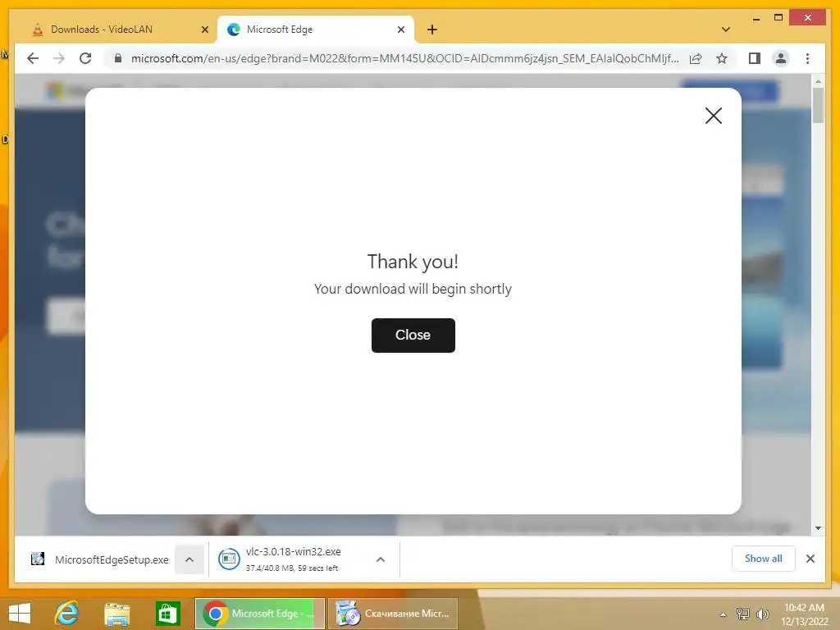Viewport: 840px width, 630px height.
Task: Click the vlc-3.0.18-win32.exe download item
Action: click(x=293, y=559)
